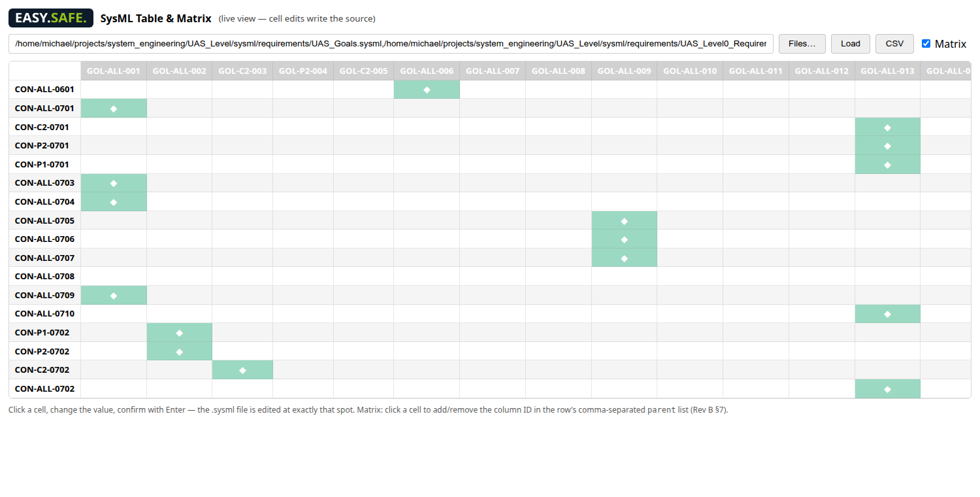Toggle the CON-ALL-0705 diamond under GOL-ALL-009
Image resolution: width=980 pixels, height=497 pixels.
624,221
